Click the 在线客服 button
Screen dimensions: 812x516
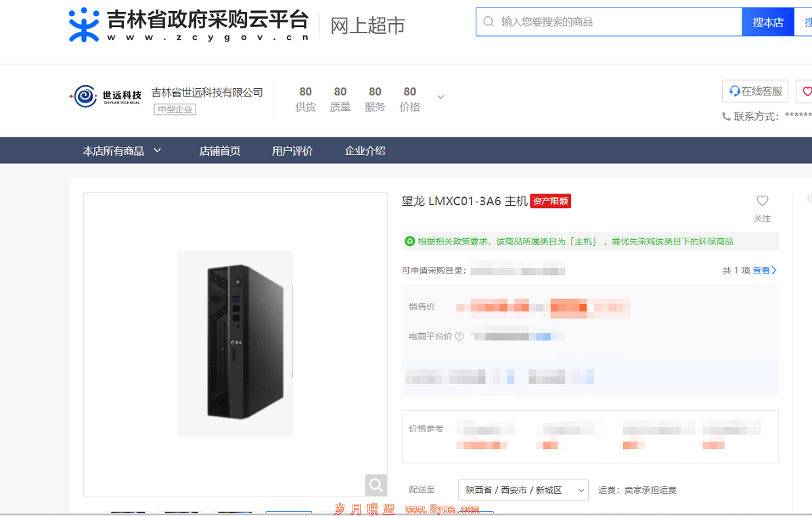pos(755,91)
